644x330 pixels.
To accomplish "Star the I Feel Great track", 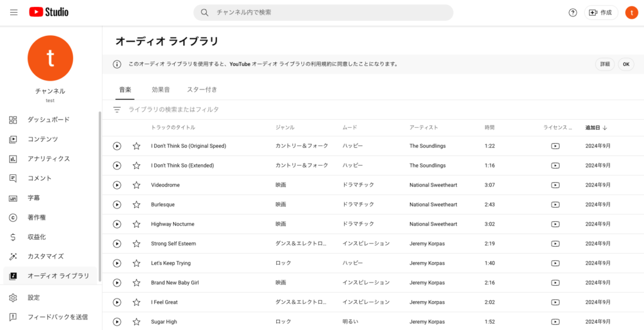I will pyautogui.click(x=136, y=302).
